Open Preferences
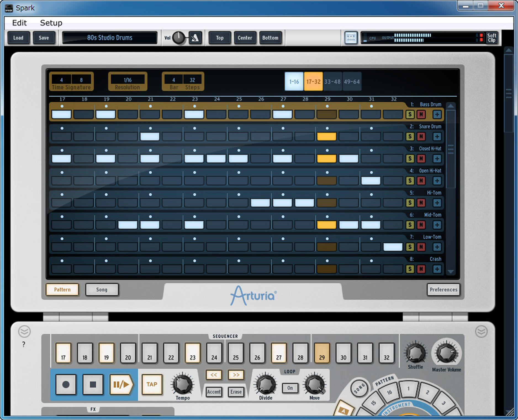Viewport: 518px width, 420px height. 443,289
